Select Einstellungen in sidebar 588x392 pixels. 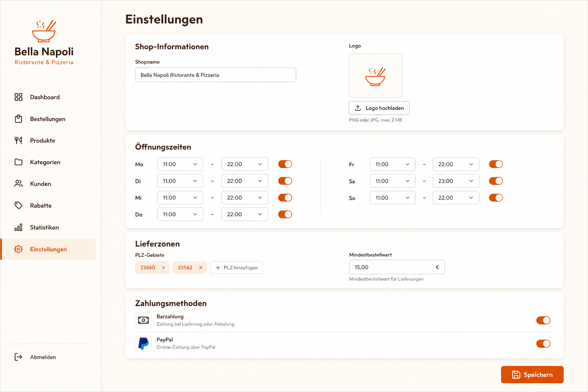49,249
